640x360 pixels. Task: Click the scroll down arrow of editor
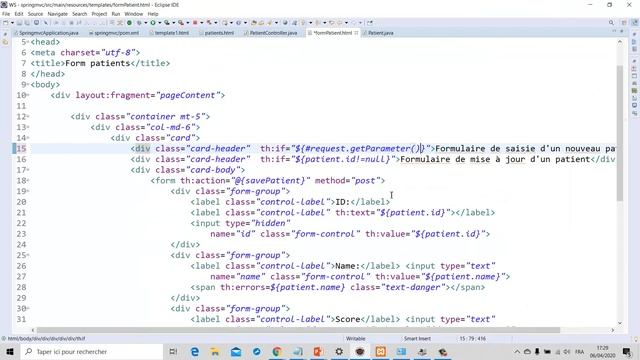[x=620, y=323]
